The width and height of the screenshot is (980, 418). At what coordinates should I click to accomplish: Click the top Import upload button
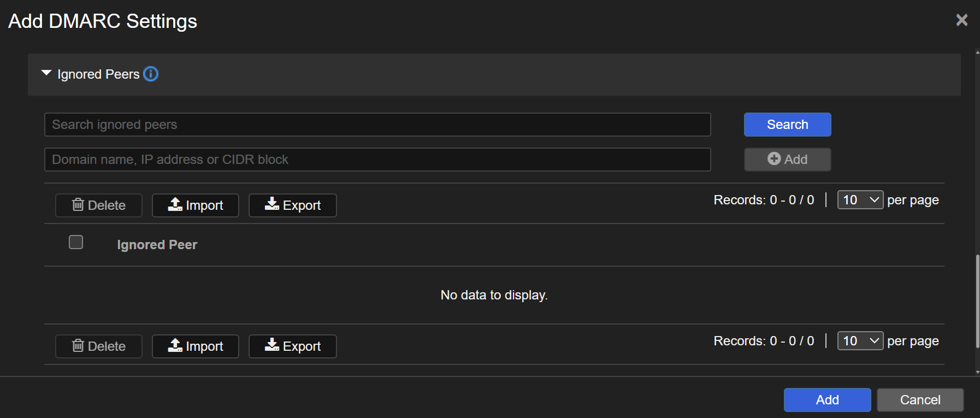(x=196, y=205)
